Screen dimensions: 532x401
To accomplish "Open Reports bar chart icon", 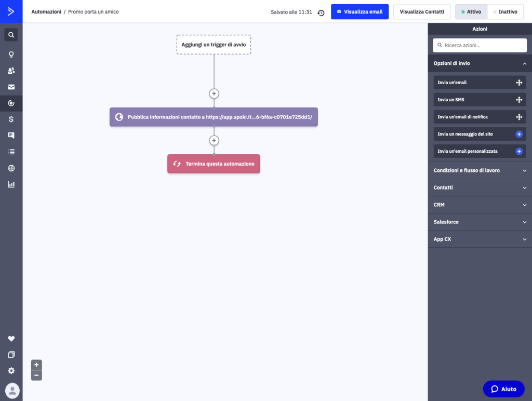I will [x=11, y=184].
